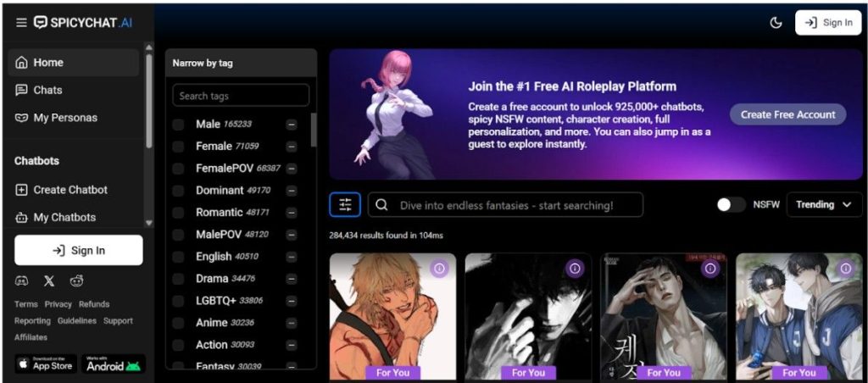Viewport: 868px width, 383px height.
Task: Open the Terms link
Action: (26, 304)
